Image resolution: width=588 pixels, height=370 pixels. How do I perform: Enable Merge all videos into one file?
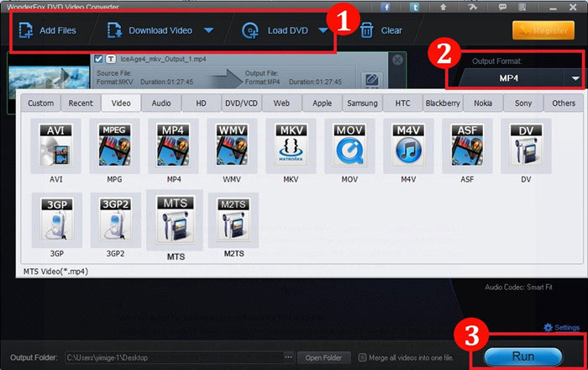coord(362,357)
